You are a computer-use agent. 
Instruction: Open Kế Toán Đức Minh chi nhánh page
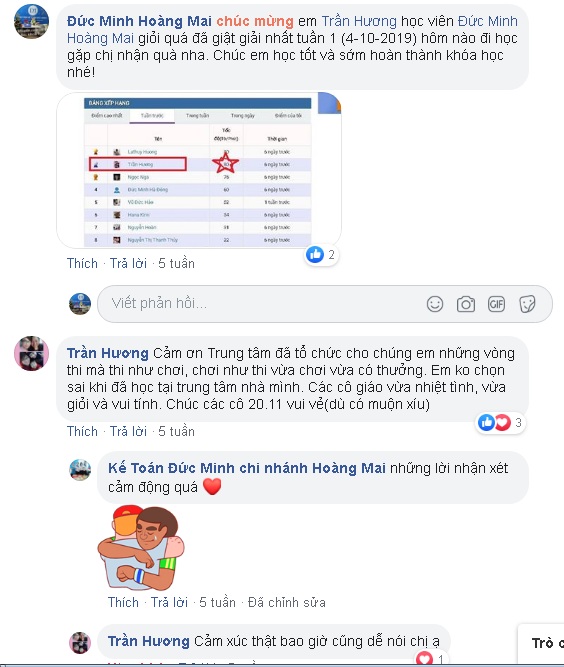(x=247, y=468)
